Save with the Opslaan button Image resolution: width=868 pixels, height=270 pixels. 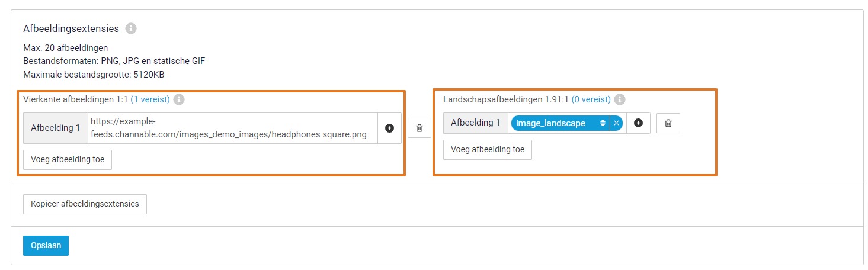(x=46, y=246)
